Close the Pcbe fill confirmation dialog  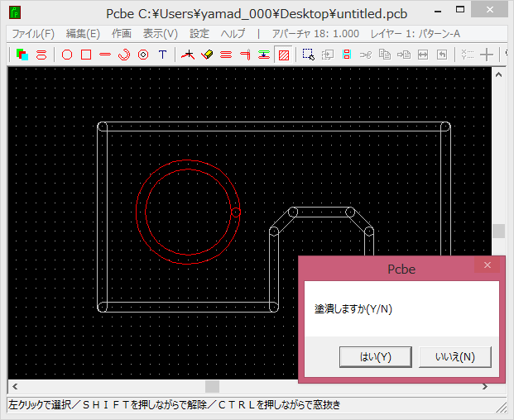(487, 265)
